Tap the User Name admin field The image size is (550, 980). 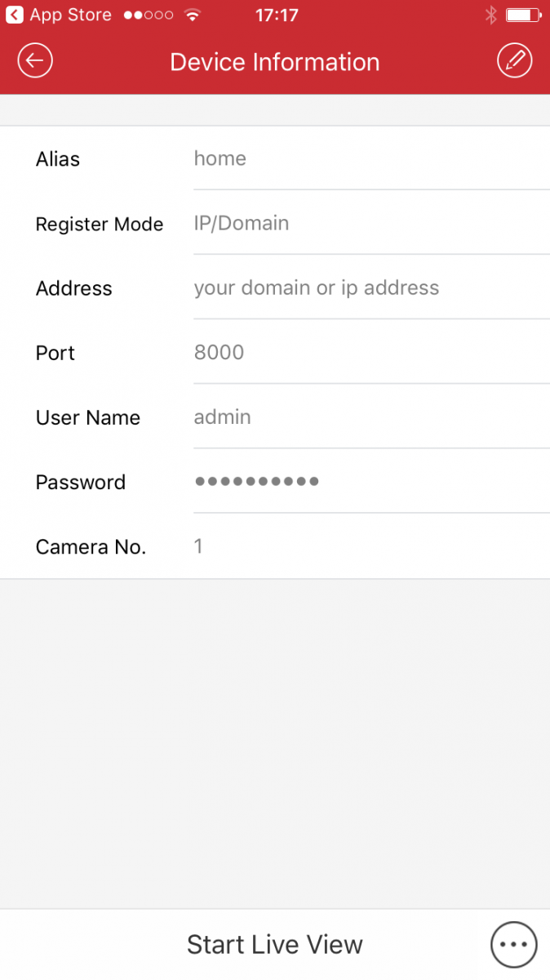click(x=223, y=416)
